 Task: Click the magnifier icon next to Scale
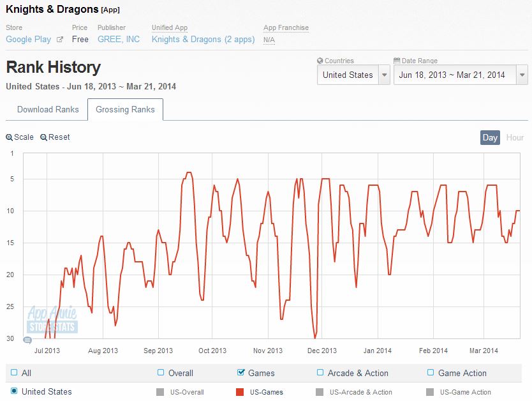[x=10, y=137]
